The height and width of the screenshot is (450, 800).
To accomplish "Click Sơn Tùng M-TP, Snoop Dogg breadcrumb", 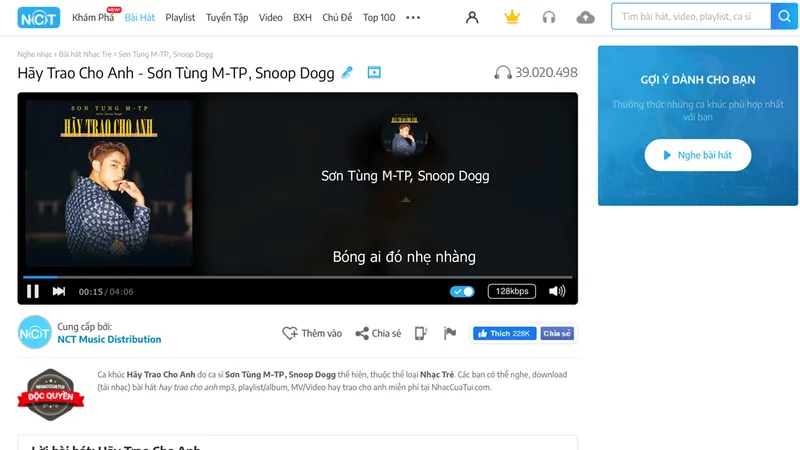I will click(x=165, y=54).
